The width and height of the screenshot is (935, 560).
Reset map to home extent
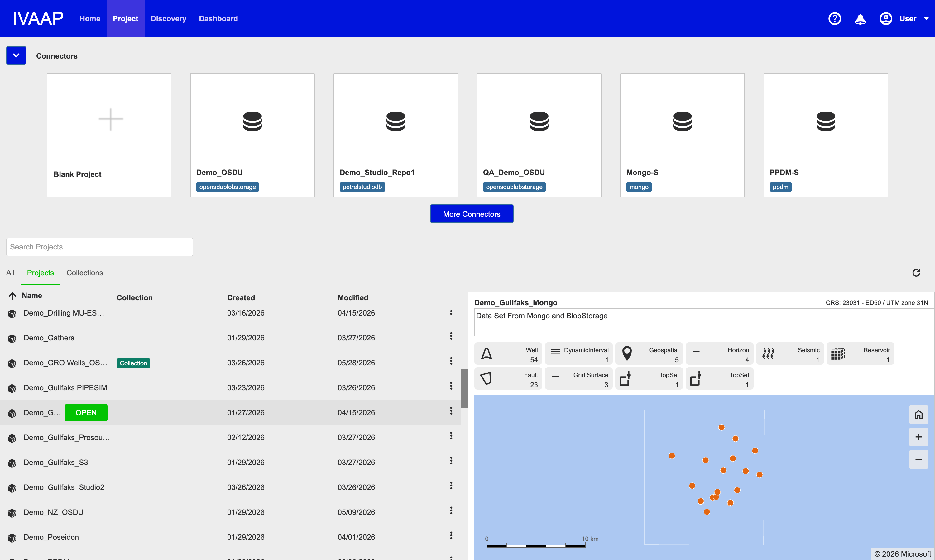[x=918, y=415]
